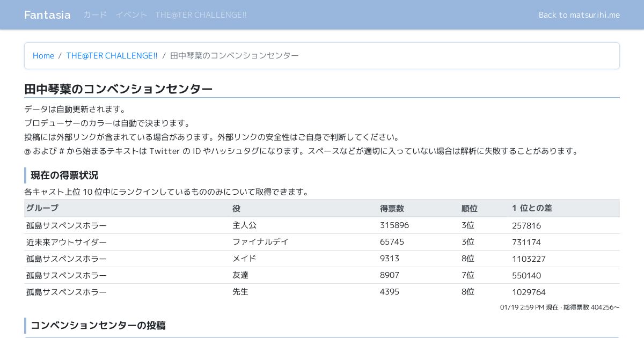
Task: Click the 得票数 column header
Action: [392, 208]
